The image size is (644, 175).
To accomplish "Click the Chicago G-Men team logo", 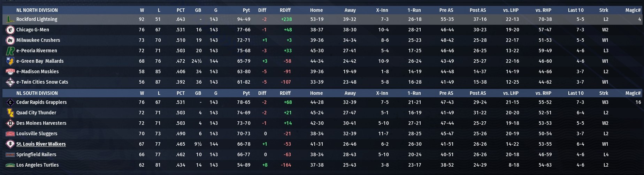I will (10, 30).
